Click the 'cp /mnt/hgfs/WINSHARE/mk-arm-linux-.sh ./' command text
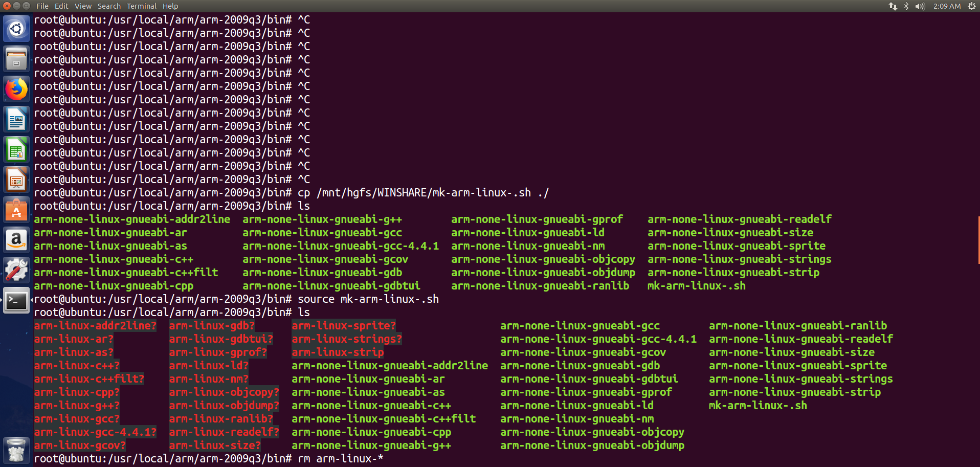Viewport: 980px width, 467px height. 424,193
